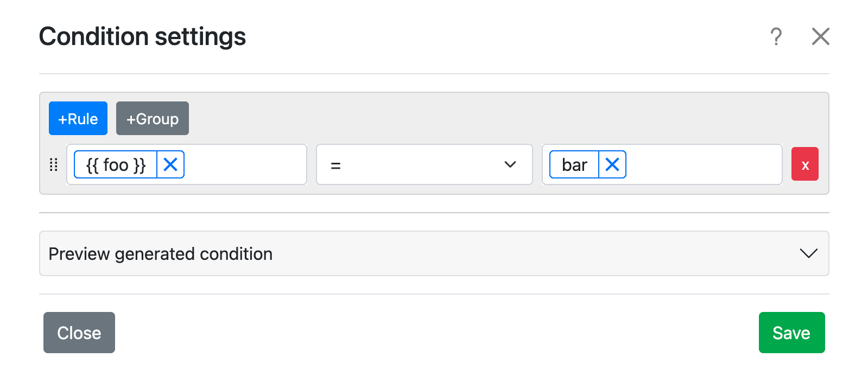Open the help question mark icon

pos(776,37)
